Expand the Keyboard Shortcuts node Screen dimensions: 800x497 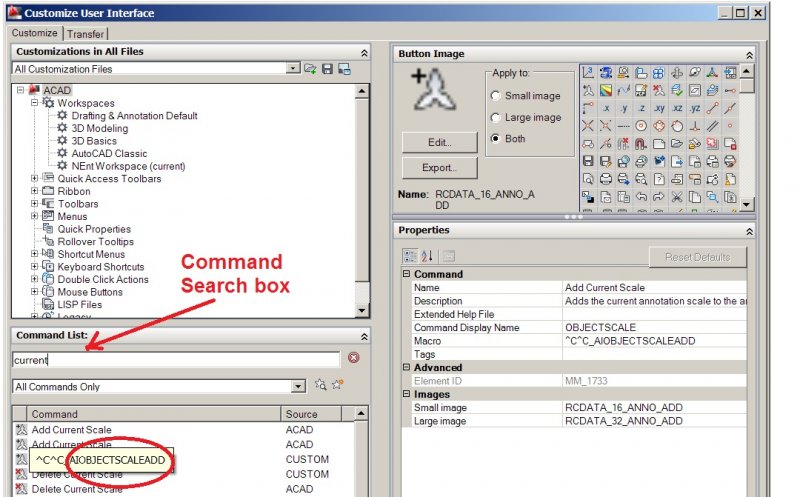[34, 266]
